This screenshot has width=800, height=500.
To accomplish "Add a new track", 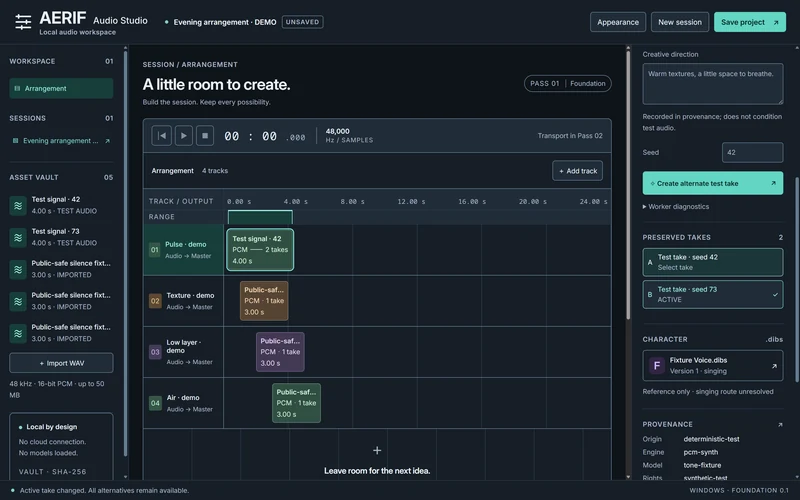I will tap(578, 171).
